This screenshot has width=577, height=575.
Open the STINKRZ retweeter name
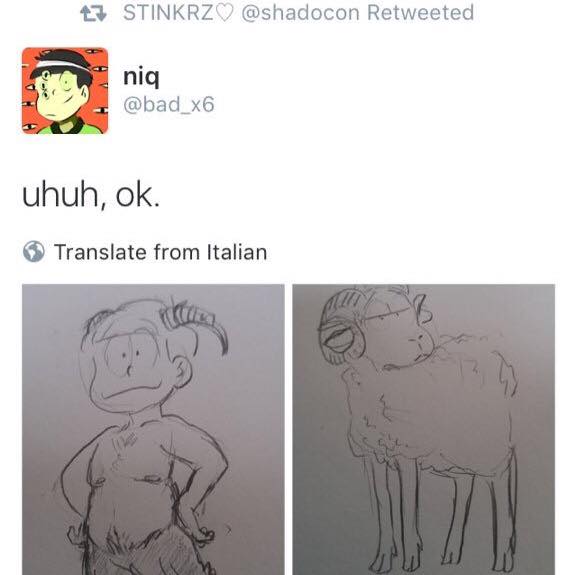(x=168, y=13)
